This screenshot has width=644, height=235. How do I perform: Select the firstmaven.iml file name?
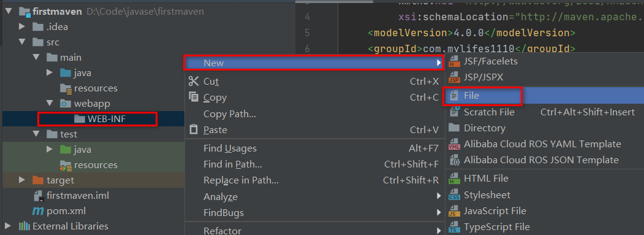coord(78,196)
